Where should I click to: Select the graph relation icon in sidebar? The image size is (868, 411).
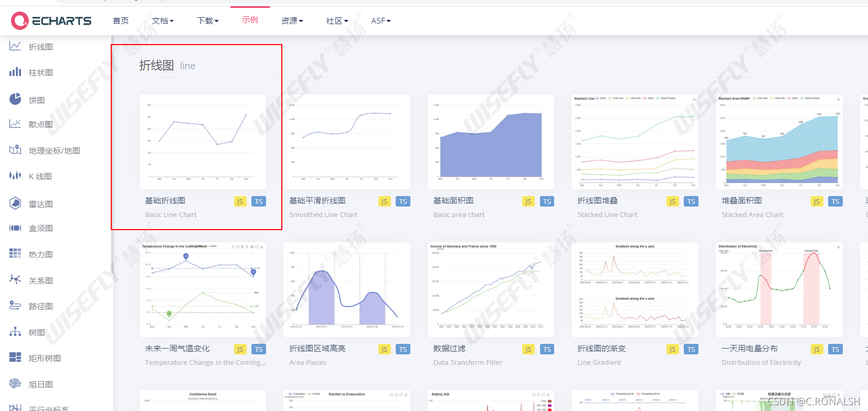click(x=15, y=279)
